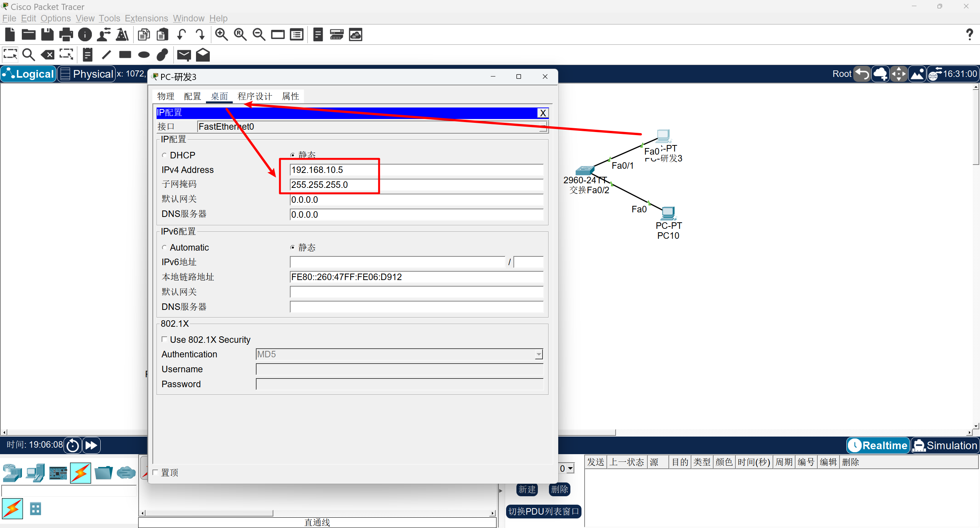The height and width of the screenshot is (528, 980).
Task: Select the IPv4 静态 radio button
Action: tap(292, 155)
